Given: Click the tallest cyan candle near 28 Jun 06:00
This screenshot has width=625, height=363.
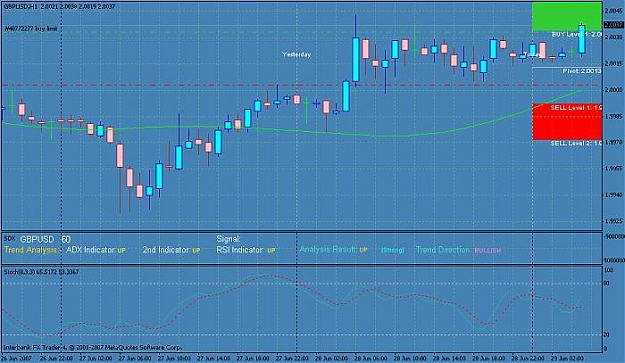Looking at the screenshot, I should [x=356, y=59].
